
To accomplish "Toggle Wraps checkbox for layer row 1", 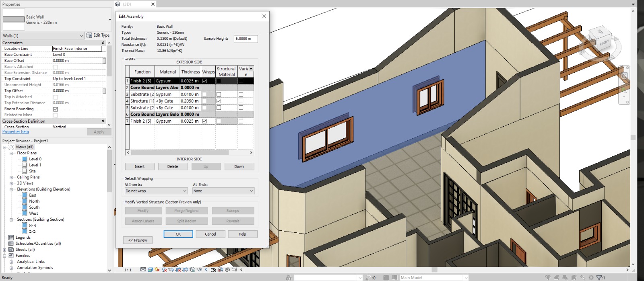I will (204, 81).
